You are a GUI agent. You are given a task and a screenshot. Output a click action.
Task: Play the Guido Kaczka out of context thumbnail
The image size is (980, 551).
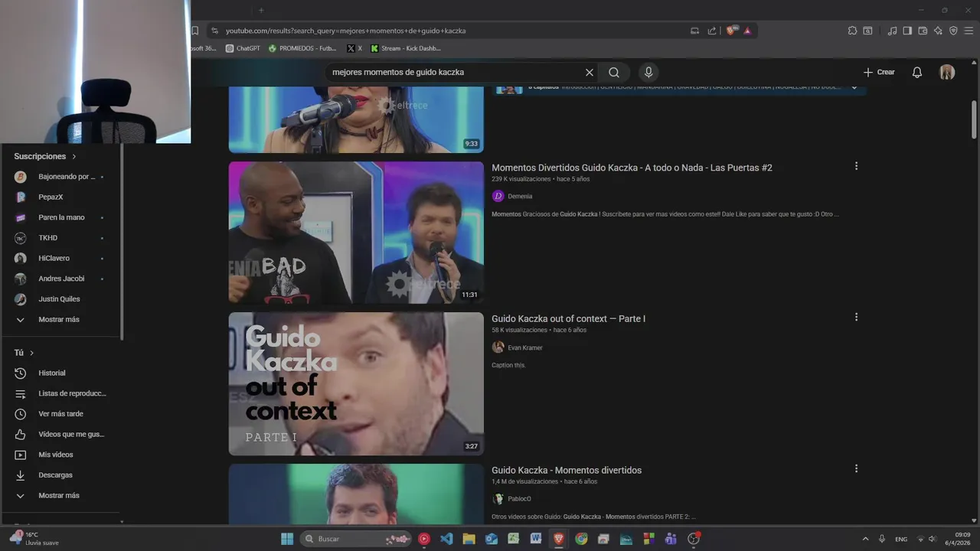point(356,383)
